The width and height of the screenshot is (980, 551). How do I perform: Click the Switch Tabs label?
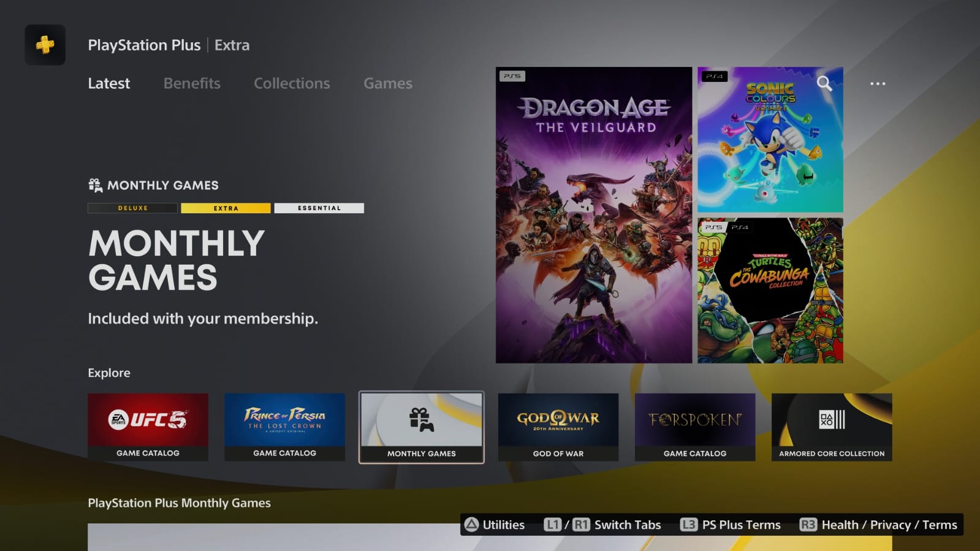[628, 525]
